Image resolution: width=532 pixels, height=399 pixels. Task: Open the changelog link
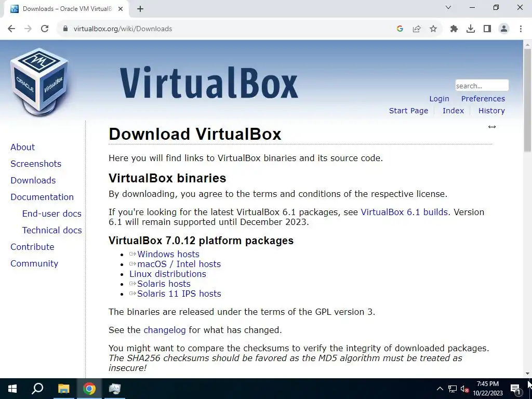click(165, 330)
